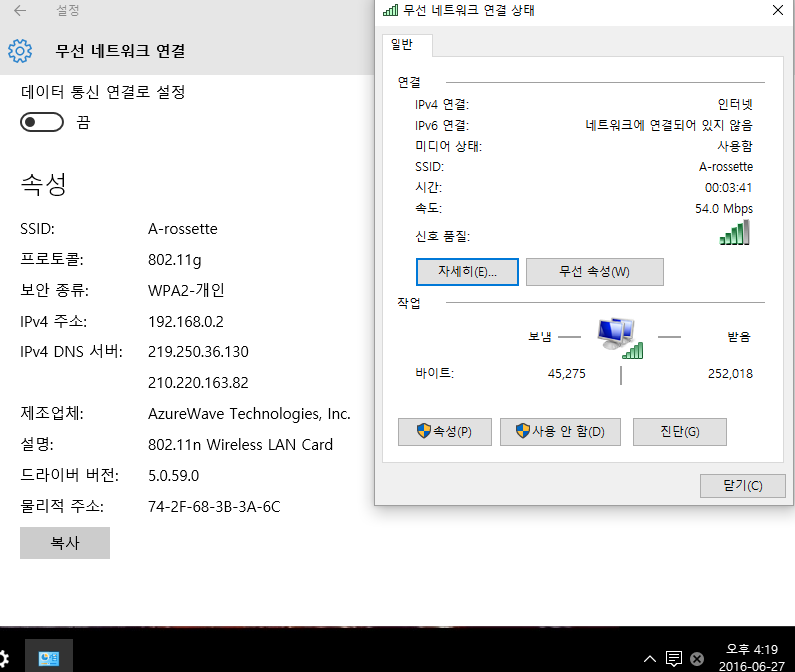Click the 설정 title in Settings window
The image size is (795, 672).
[x=68, y=10]
